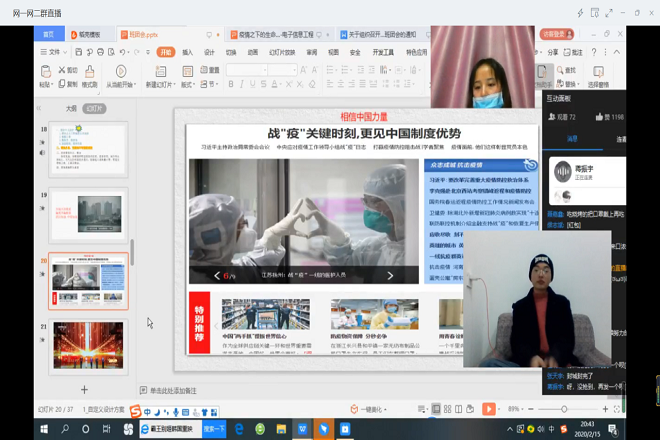Viewport: 660px width, 440px height.
Task: Click the New Slide (新建幻灯片) icon
Action: tap(161, 71)
